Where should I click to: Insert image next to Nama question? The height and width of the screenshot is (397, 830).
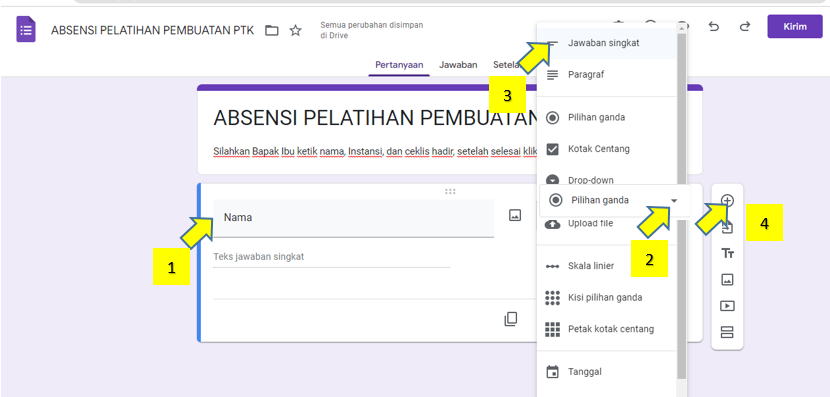coord(515,215)
